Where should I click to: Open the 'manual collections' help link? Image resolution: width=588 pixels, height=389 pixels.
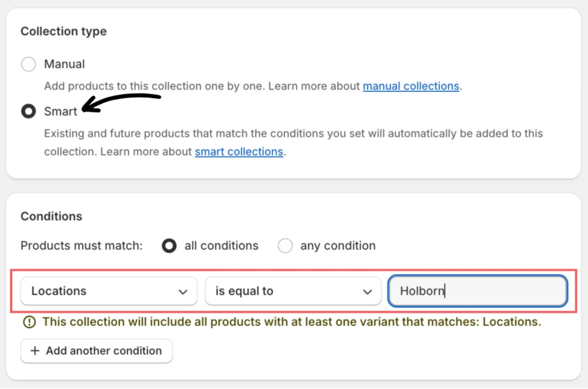(x=411, y=86)
